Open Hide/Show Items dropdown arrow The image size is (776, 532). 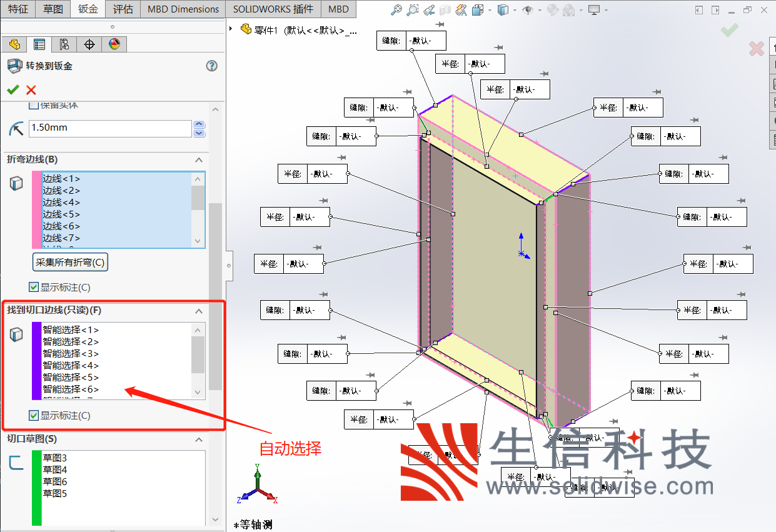539,10
